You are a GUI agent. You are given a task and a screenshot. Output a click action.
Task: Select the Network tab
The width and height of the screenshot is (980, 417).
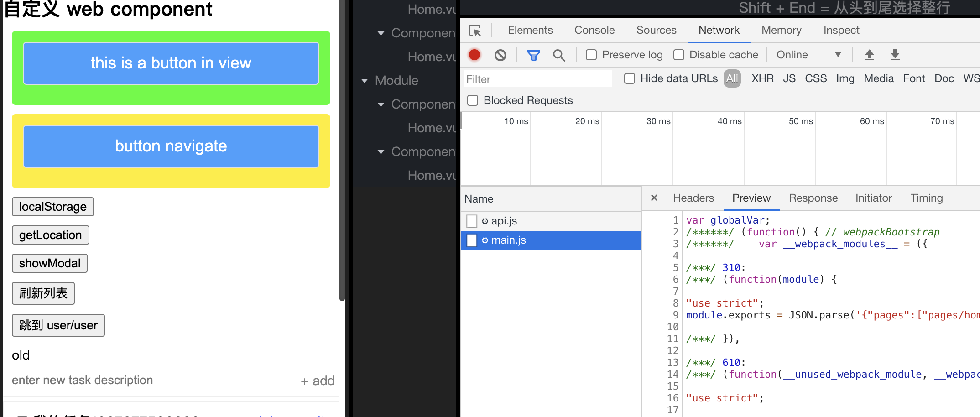point(719,30)
